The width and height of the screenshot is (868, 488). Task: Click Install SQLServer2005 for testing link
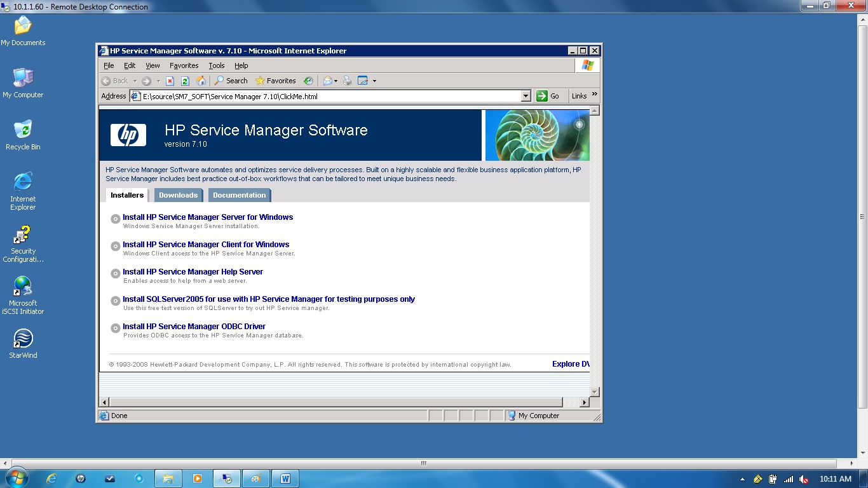(x=269, y=299)
